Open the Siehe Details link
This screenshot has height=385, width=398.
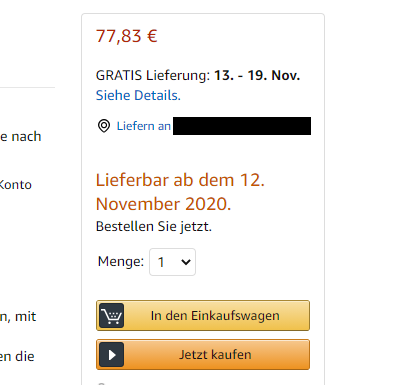point(138,95)
